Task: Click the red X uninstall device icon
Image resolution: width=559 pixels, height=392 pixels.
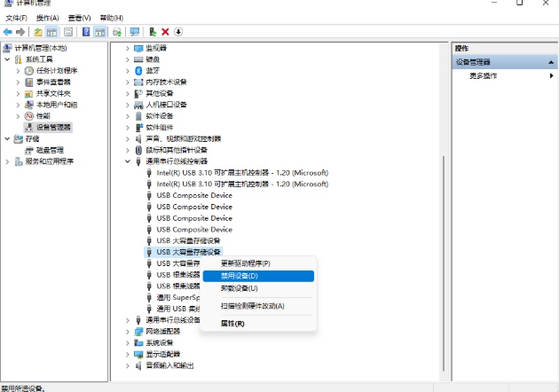Action: coord(165,31)
